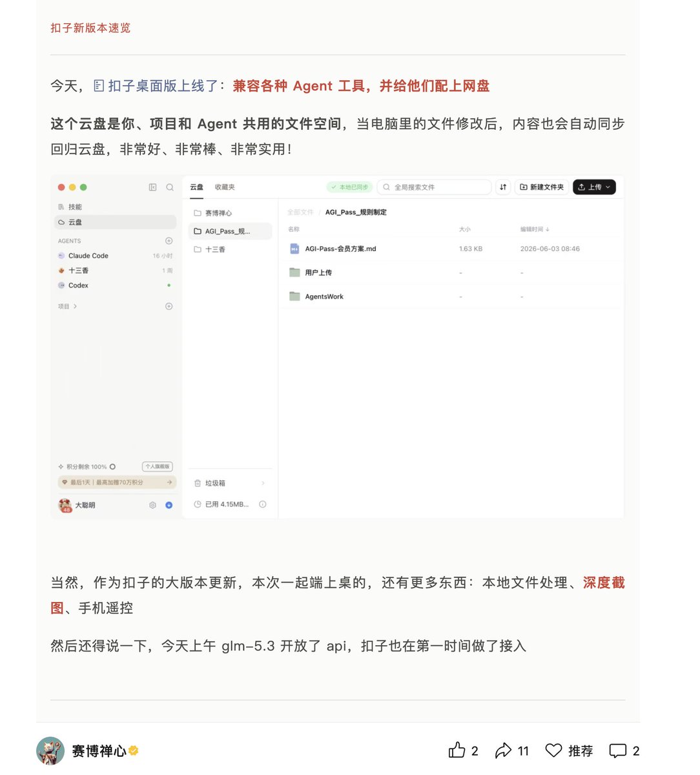The image size is (700, 775).
Task: Sort by the 名称 column header
Action: pyautogui.click(x=294, y=229)
